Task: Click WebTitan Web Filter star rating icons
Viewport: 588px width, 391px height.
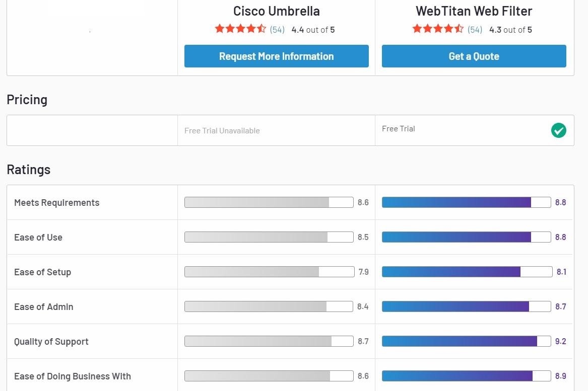Action: [438, 29]
